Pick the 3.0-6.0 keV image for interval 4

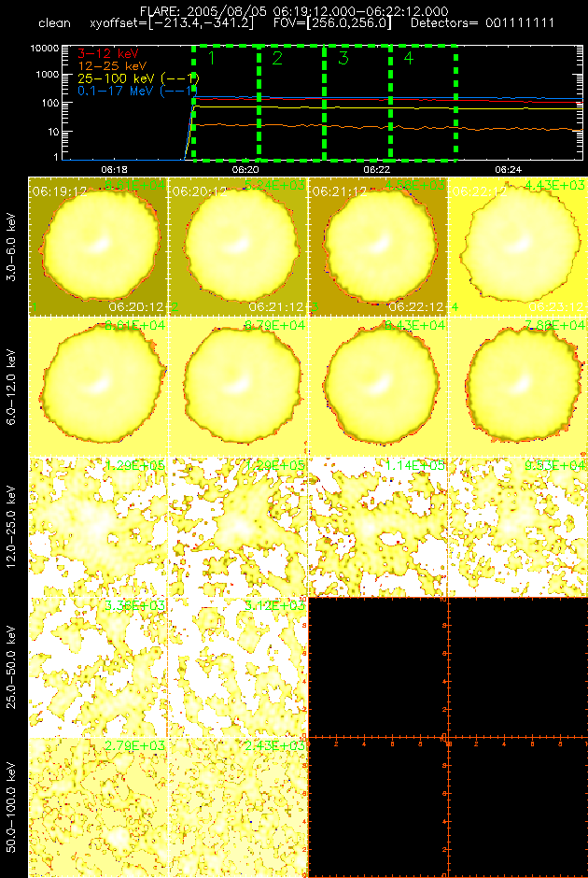[517, 247]
